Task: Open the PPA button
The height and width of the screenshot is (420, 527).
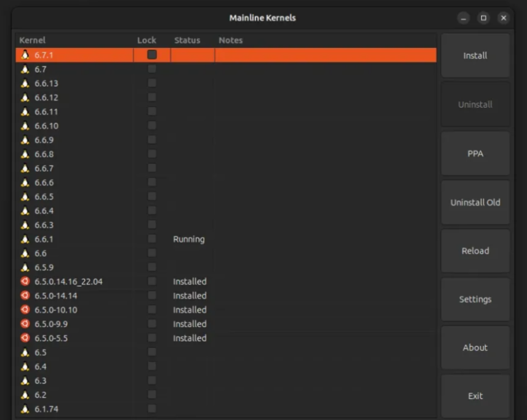Action: (x=475, y=154)
